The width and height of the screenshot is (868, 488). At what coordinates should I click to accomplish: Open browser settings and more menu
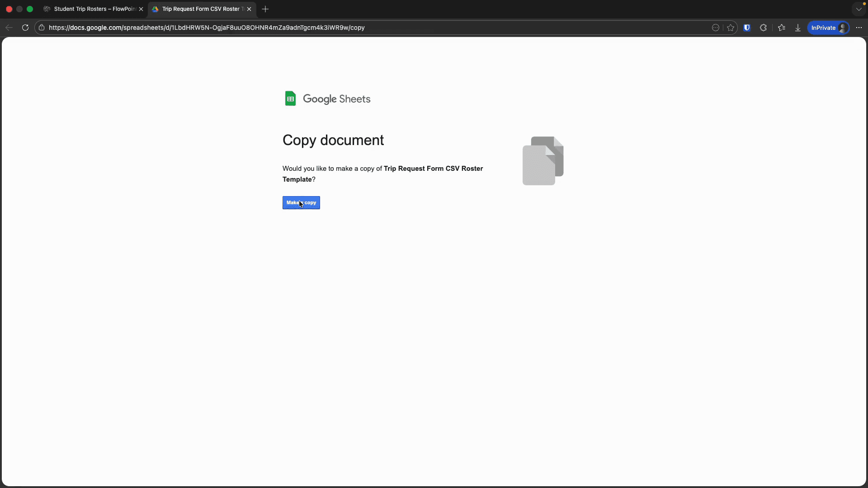pos(859,28)
